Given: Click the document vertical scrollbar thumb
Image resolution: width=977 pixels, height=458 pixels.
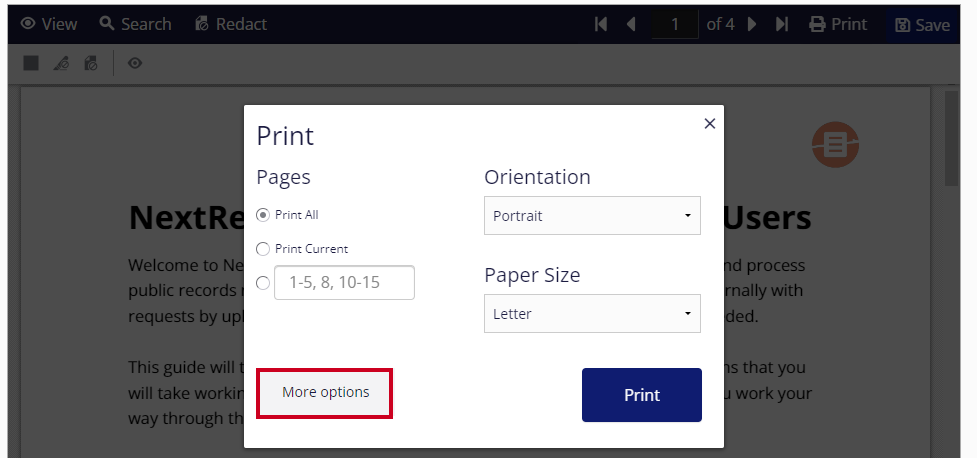Looking at the screenshot, I should click(951, 137).
